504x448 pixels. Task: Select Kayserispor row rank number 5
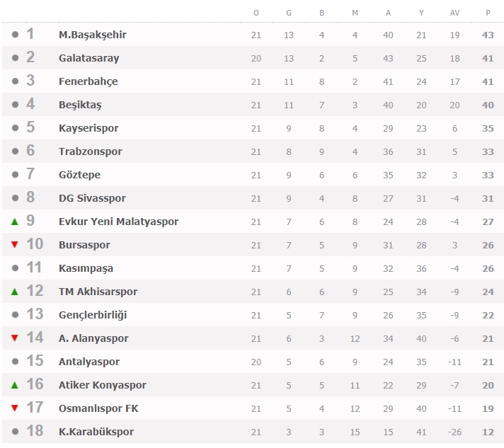click(30, 128)
